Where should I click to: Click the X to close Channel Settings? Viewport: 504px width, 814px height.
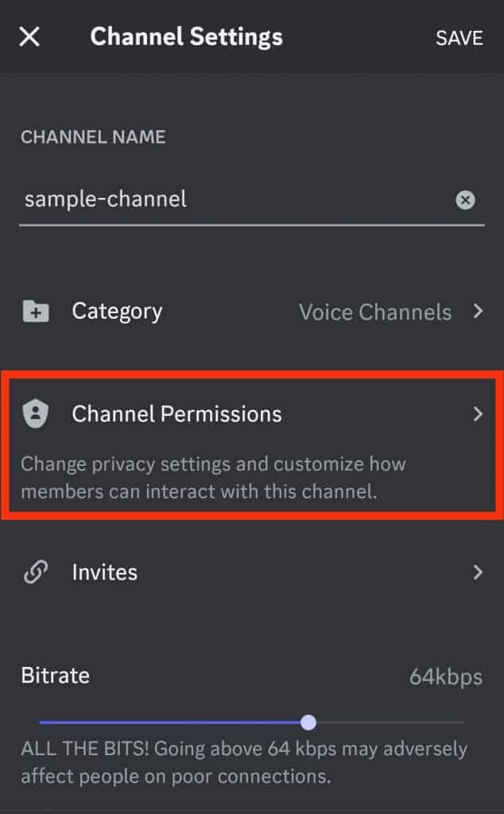29,37
